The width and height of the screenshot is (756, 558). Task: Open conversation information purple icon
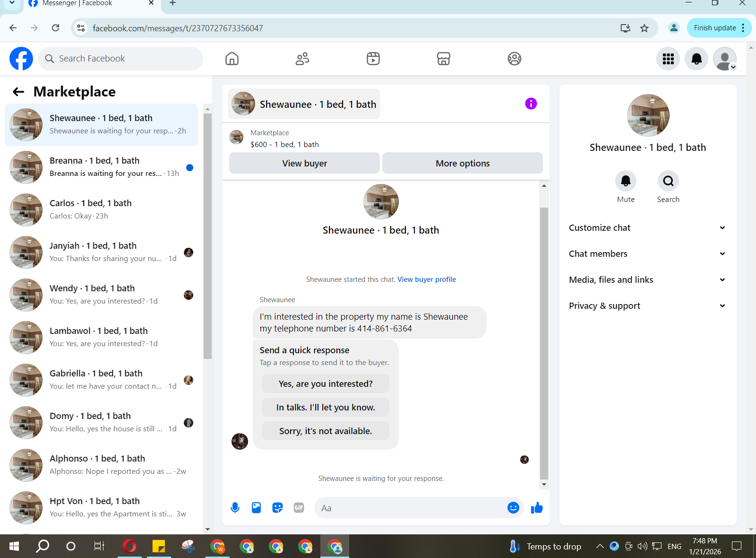click(531, 104)
